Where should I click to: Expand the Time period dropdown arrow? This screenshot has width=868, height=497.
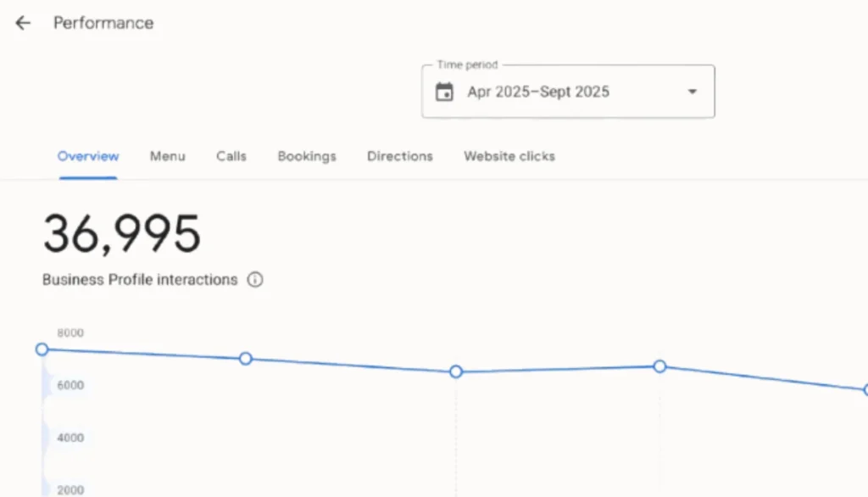pos(692,92)
